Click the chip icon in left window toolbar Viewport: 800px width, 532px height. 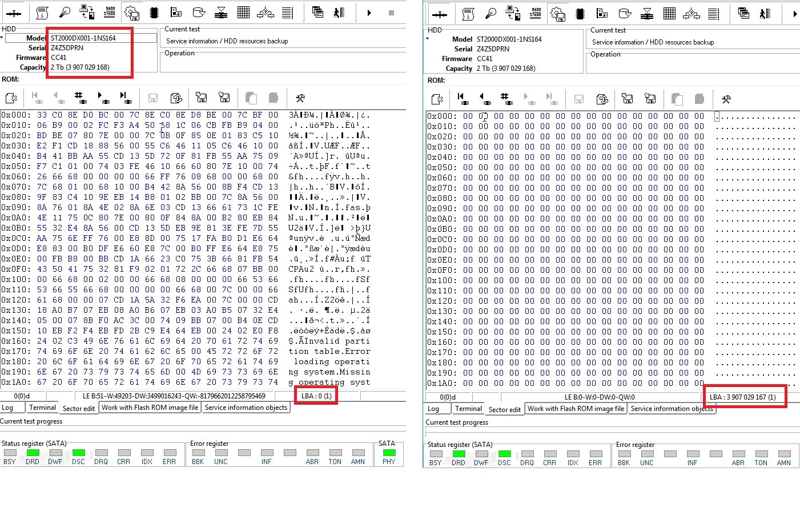click(154, 13)
